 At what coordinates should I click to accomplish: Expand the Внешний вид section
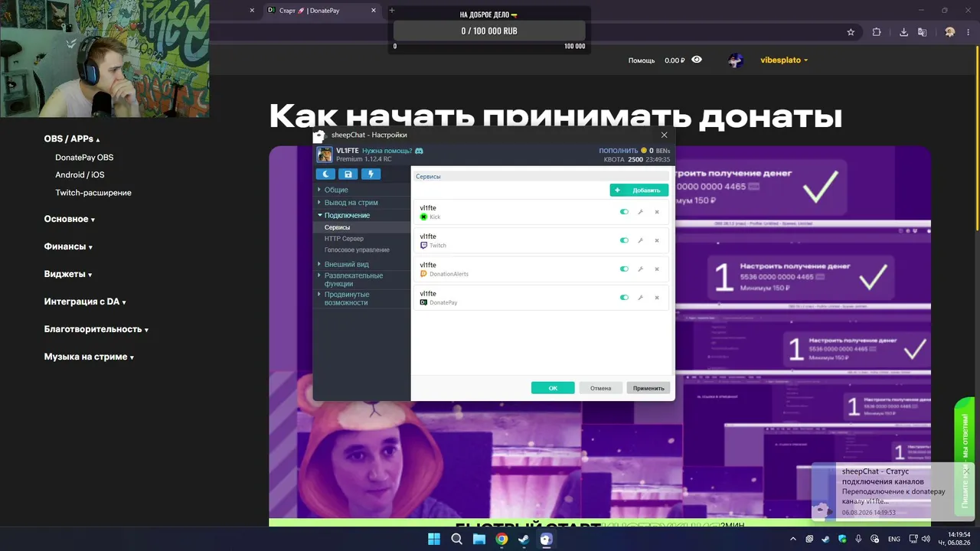pos(346,264)
